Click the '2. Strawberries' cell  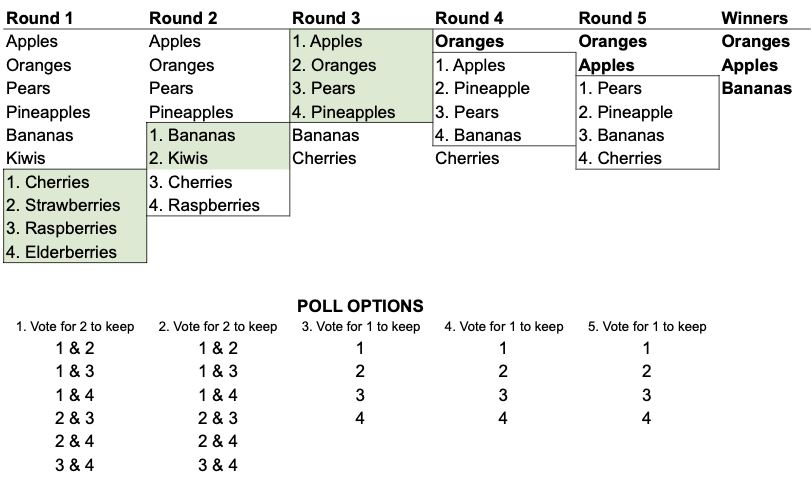(75, 205)
